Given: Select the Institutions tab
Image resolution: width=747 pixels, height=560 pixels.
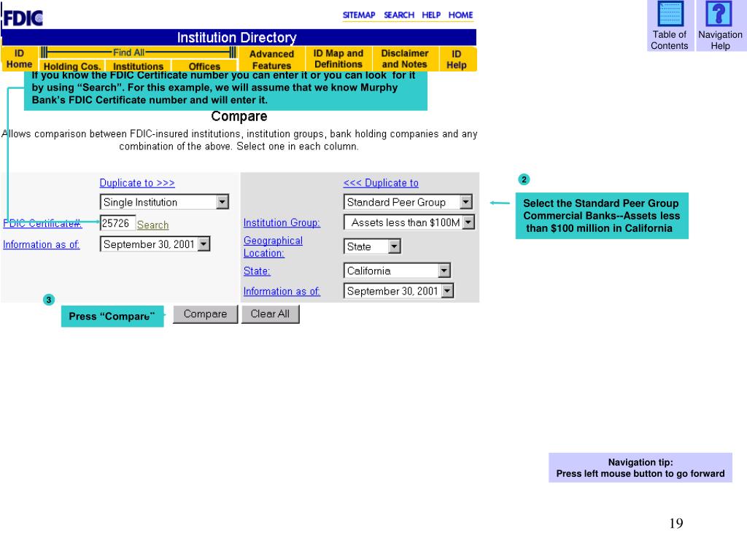Looking at the screenshot, I should tap(138, 66).
